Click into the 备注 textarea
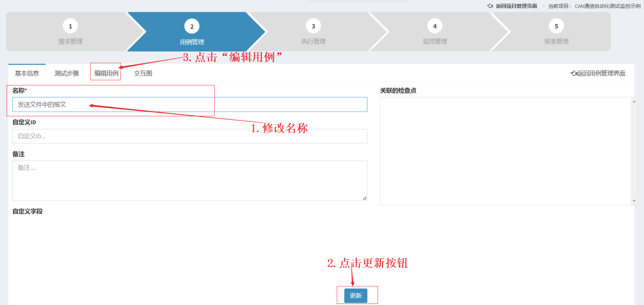 click(x=190, y=181)
